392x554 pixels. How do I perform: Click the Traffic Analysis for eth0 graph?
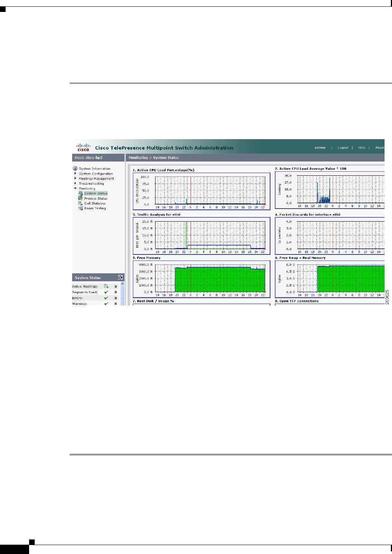(x=201, y=236)
